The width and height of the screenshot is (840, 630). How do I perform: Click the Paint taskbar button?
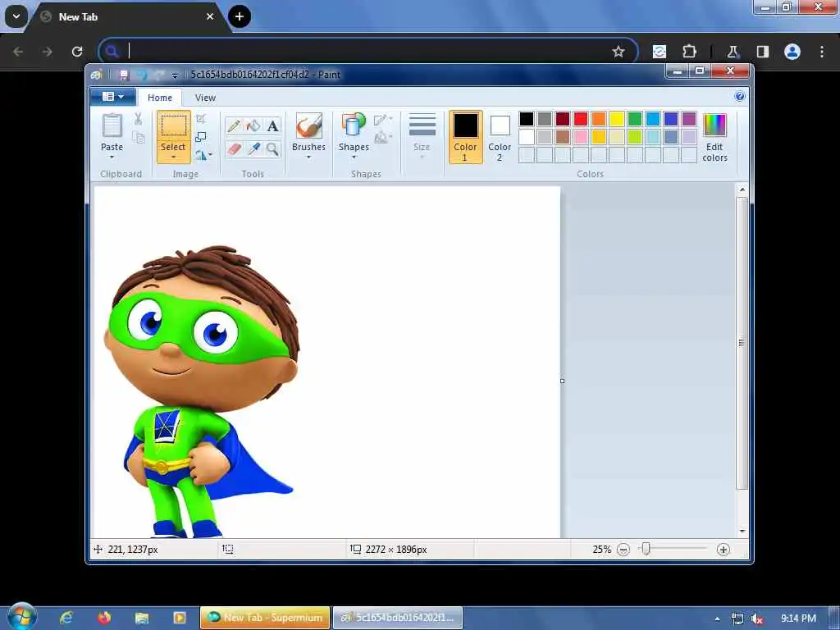coord(398,618)
